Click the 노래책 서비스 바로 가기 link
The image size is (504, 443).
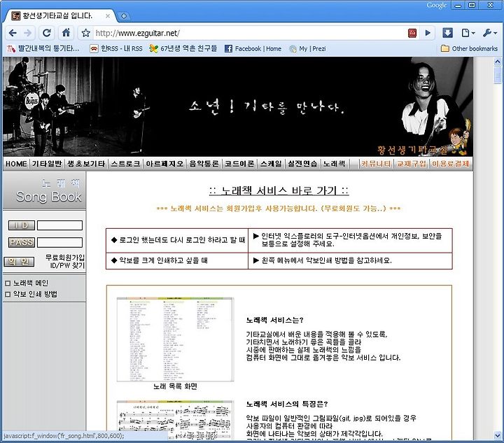pos(279,191)
